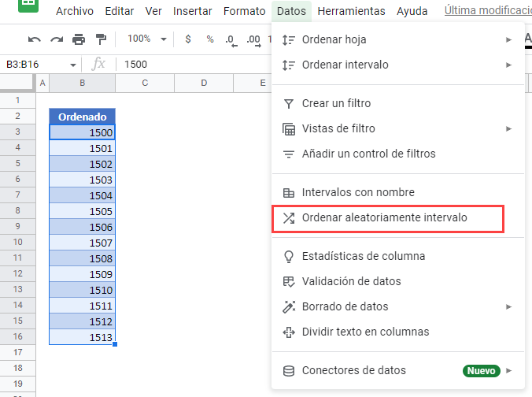Click the Google Sheets logo icon
Image resolution: width=532 pixels, height=397 pixels.
coord(28,5)
